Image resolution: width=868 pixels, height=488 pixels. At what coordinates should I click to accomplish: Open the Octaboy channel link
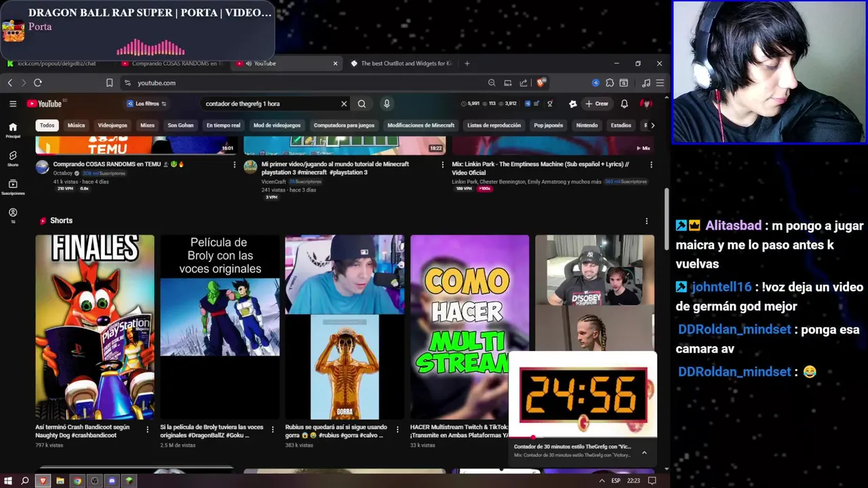[x=62, y=173]
